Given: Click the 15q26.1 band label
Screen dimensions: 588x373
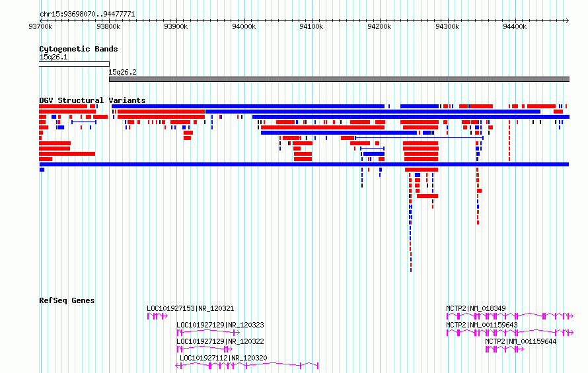Looking at the screenshot, I should coord(54,57).
